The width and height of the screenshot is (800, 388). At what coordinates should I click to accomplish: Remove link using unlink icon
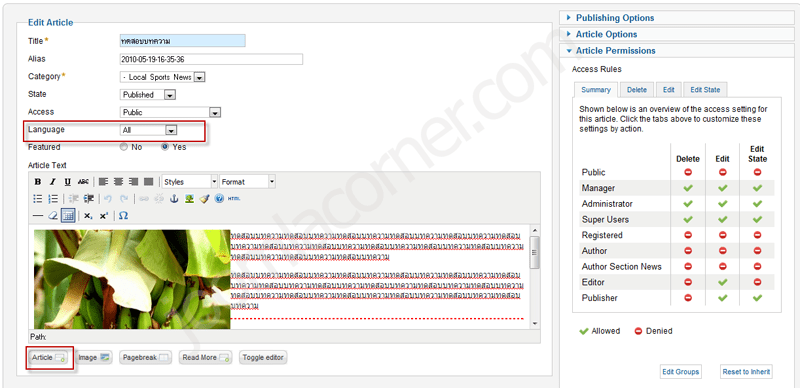(x=159, y=199)
